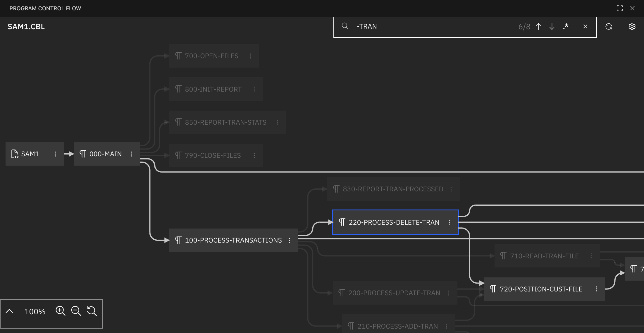The width and height of the screenshot is (644, 333).
Task: Open the graph settings gear icon
Action: click(x=632, y=26)
